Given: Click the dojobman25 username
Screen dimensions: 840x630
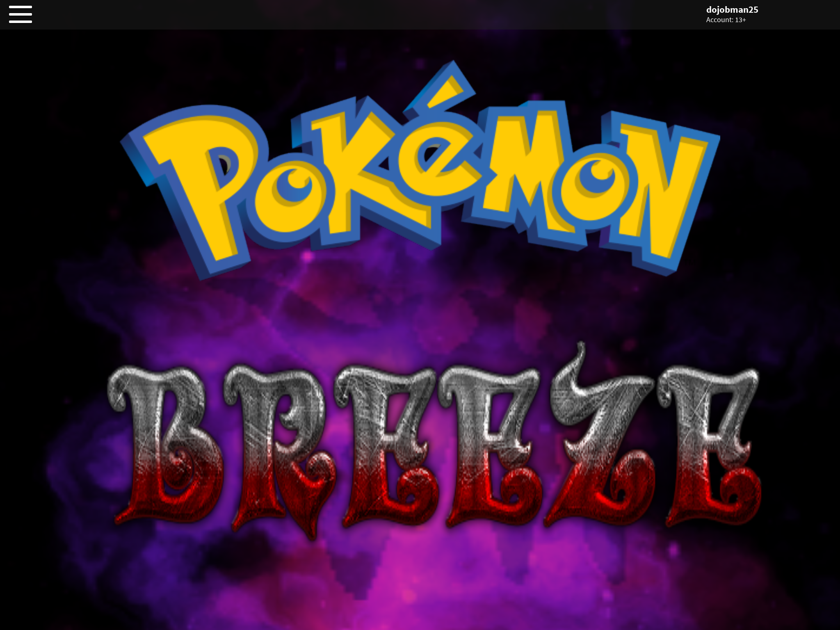Looking at the screenshot, I should (732, 10).
